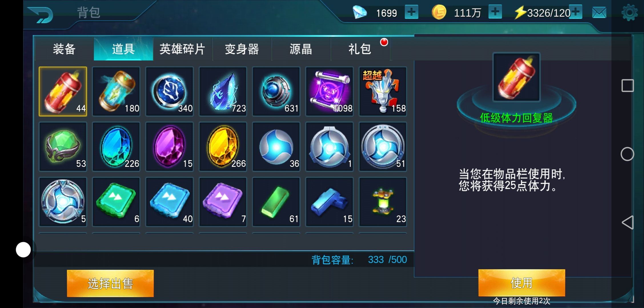Tap the Android home circle button

click(627, 154)
